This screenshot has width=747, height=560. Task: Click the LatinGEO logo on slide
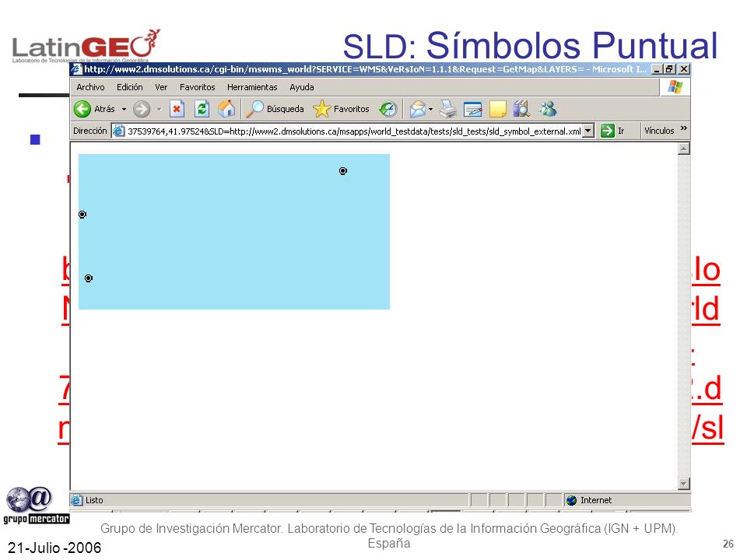86,45
